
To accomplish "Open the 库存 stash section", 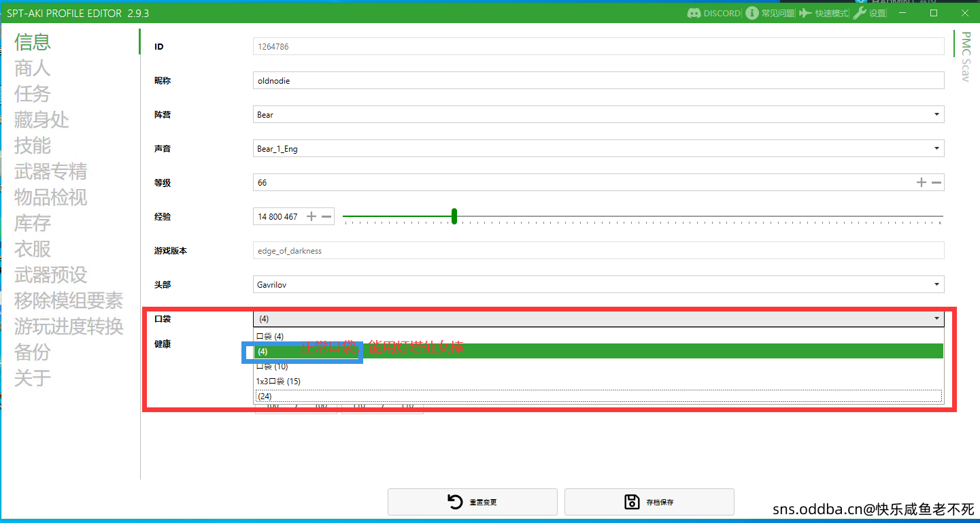I will point(33,223).
